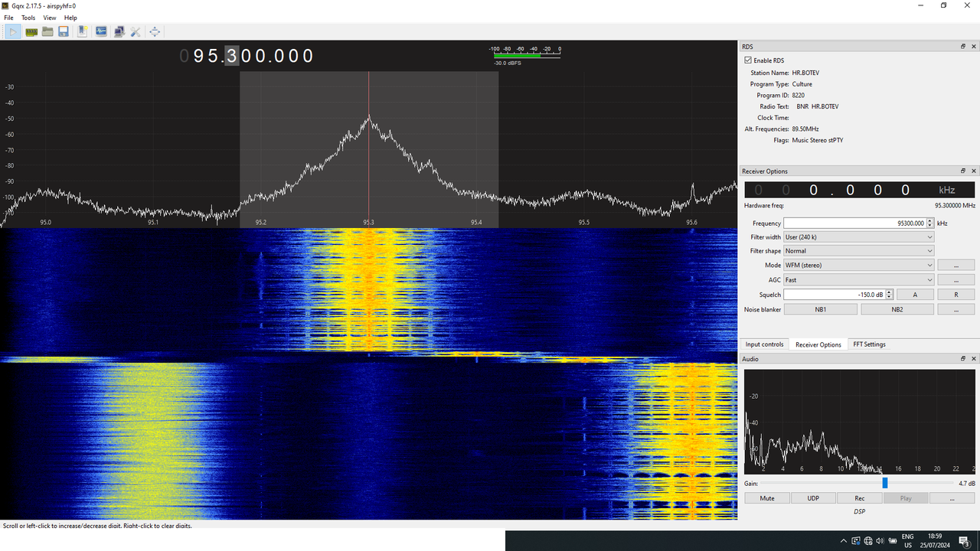The height and width of the screenshot is (551, 980).
Task: Open the Filter width dropdown
Action: pyautogui.click(x=859, y=237)
